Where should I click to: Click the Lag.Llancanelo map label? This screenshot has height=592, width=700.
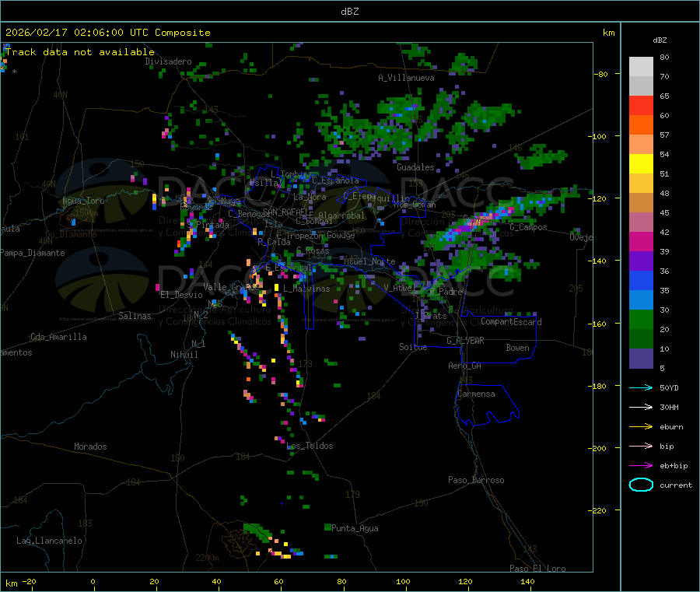[49, 541]
